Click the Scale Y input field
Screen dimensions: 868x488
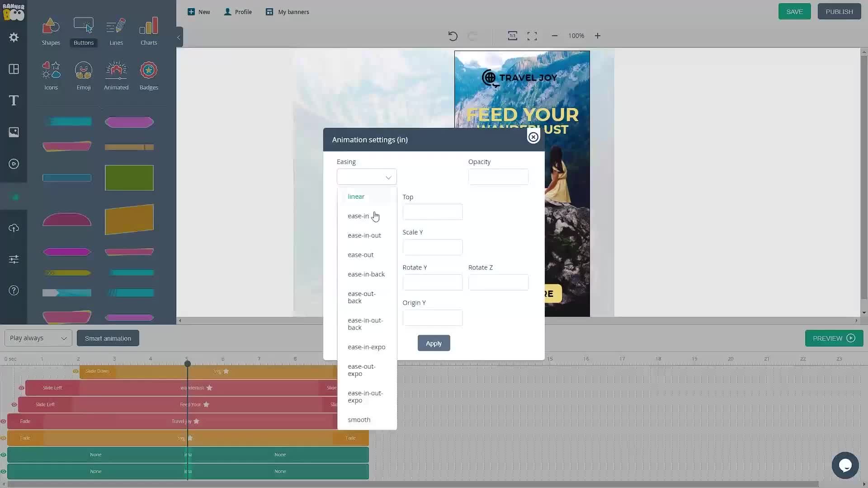[x=433, y=247]
